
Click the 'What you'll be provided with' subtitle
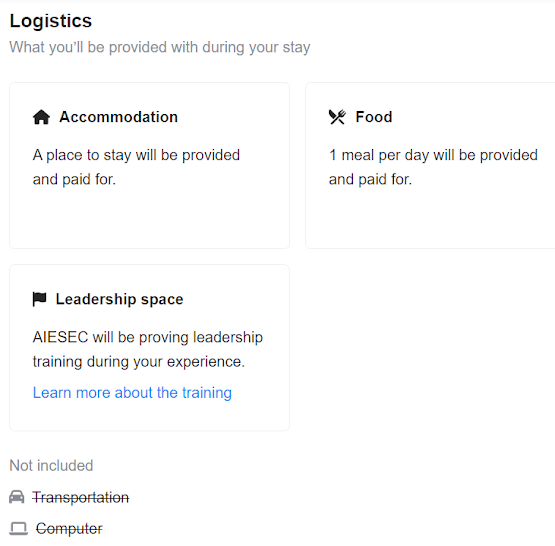(160, 47)
